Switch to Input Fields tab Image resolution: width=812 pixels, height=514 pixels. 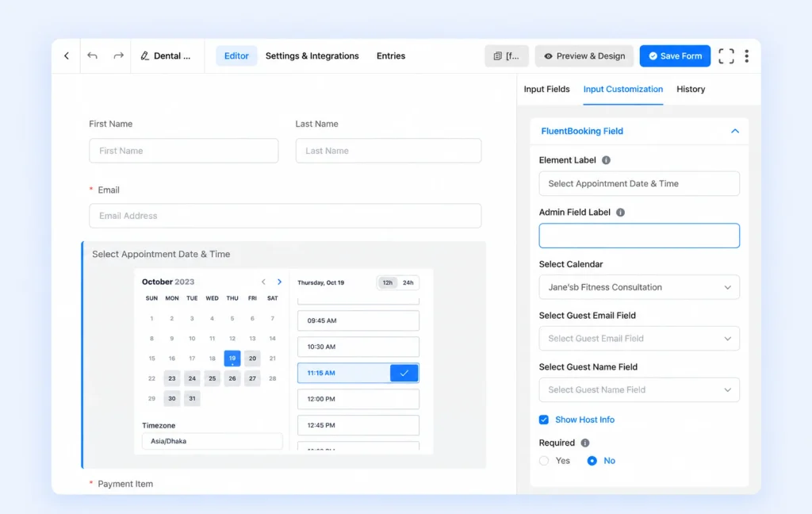(x=546, y=89)
